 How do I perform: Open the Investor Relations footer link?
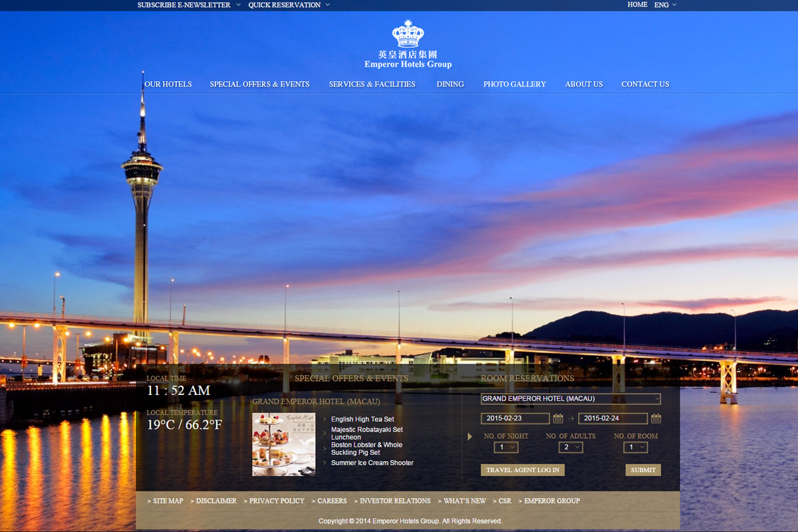(x=395, y=501)
